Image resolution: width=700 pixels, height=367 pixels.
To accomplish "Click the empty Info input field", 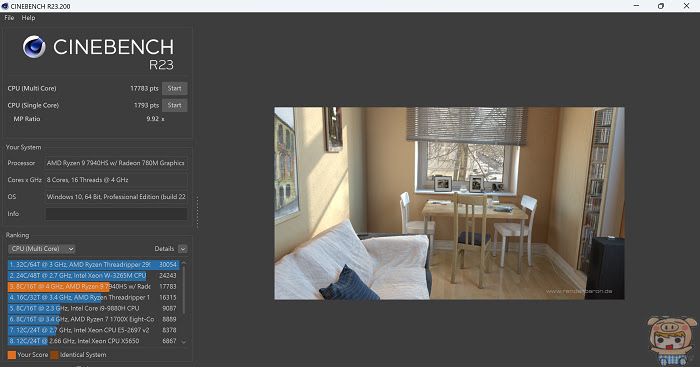I will [116, 214].
